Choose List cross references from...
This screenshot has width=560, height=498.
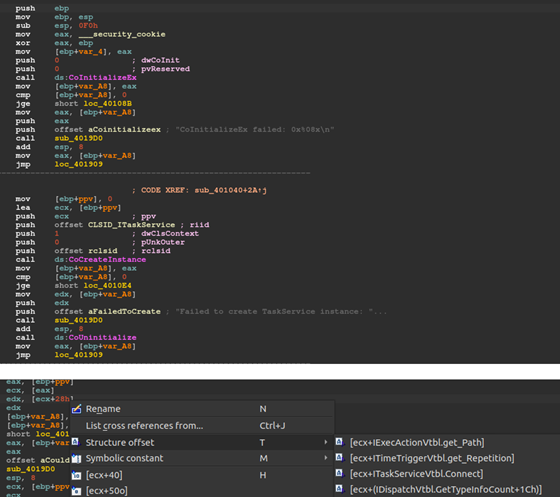click(202, 425)
